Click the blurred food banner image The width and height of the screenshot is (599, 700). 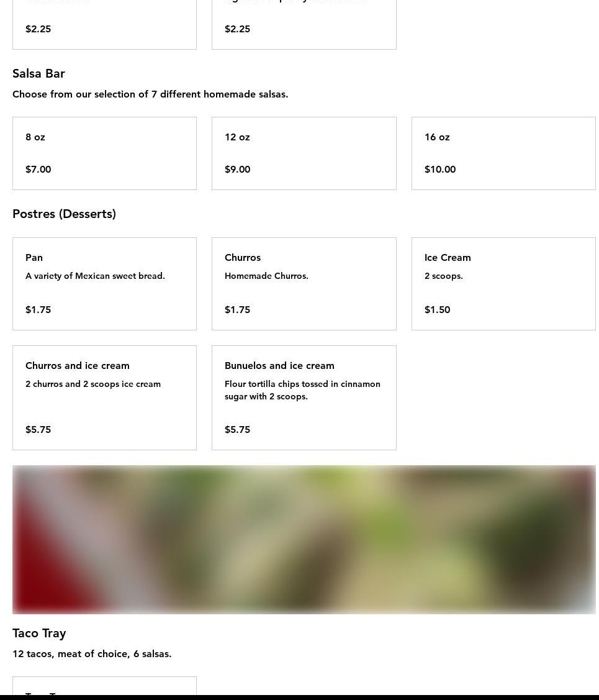coord(304,539)
